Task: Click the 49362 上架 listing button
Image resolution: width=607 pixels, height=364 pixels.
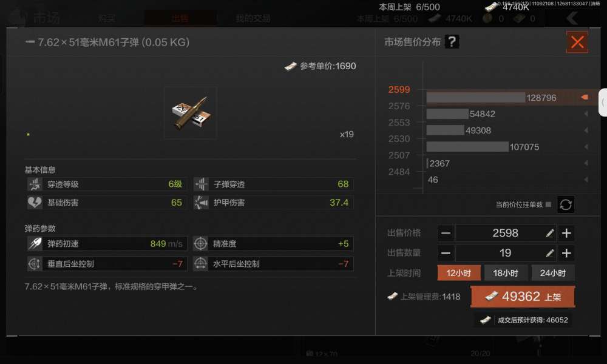Action: 523,297
